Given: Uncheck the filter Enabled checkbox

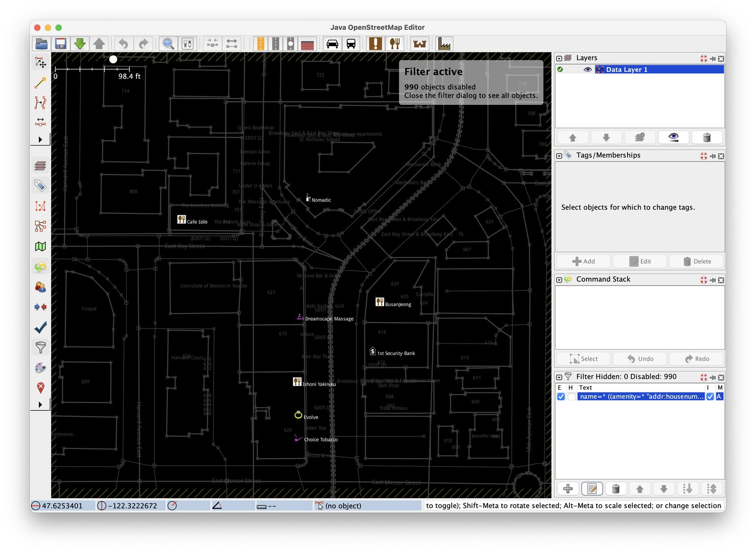Looking at the screenshot, I should tap(561, 397).
